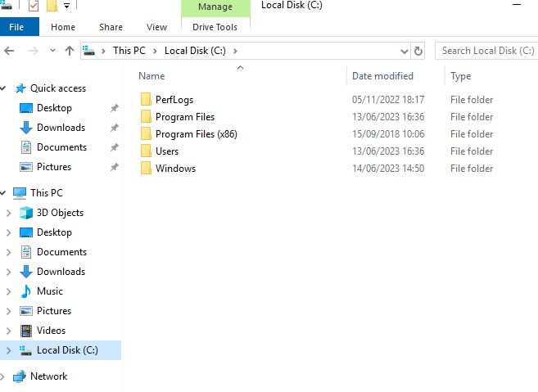
Task: Click date 14/06/2023 14:50 of Windows
Action: 388,169
